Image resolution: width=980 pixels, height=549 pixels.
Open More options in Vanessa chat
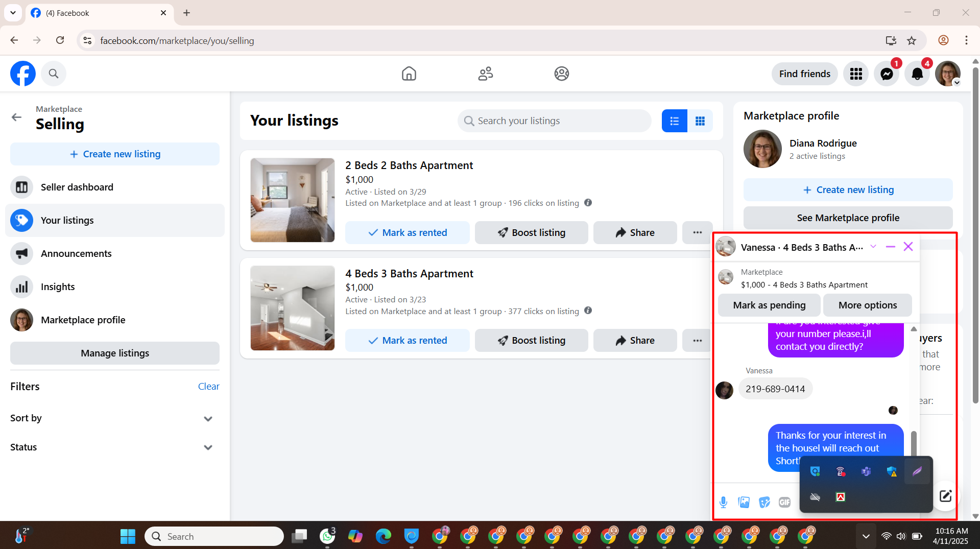coord(867,305)
